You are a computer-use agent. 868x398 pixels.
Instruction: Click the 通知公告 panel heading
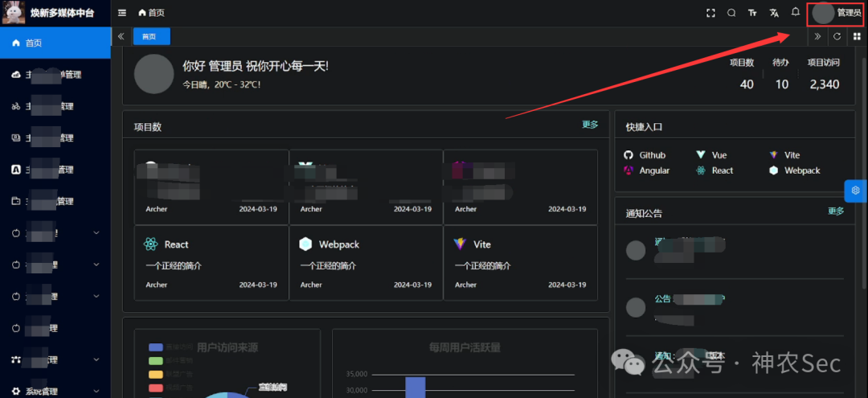click(x=644, y=213)
